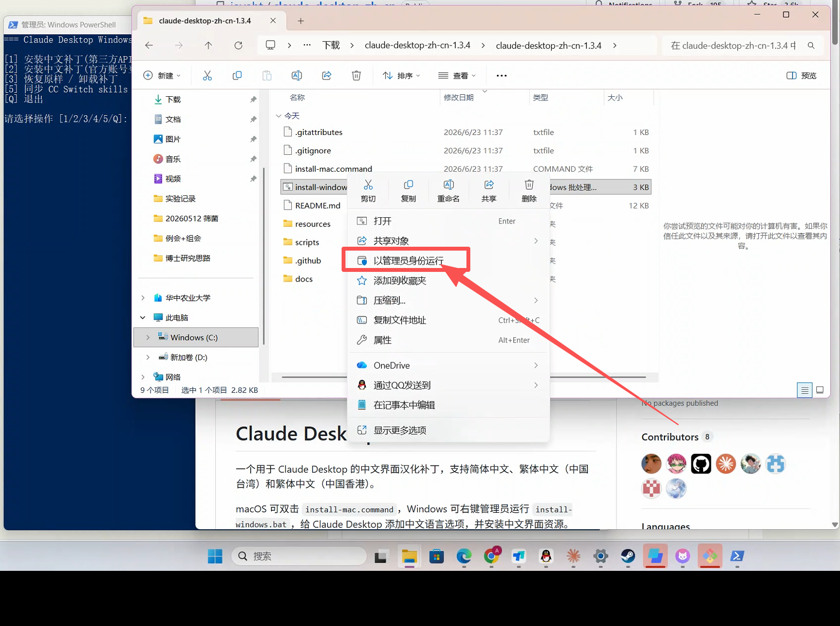Click Copy icon in Explorer toolbar
The height and width of the screenshot is (626, 840).
[237, 75]
